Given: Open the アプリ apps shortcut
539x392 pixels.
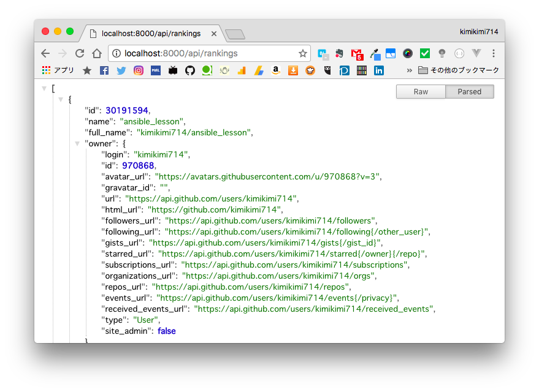Looking at the screenshot, I should (58, 70).
